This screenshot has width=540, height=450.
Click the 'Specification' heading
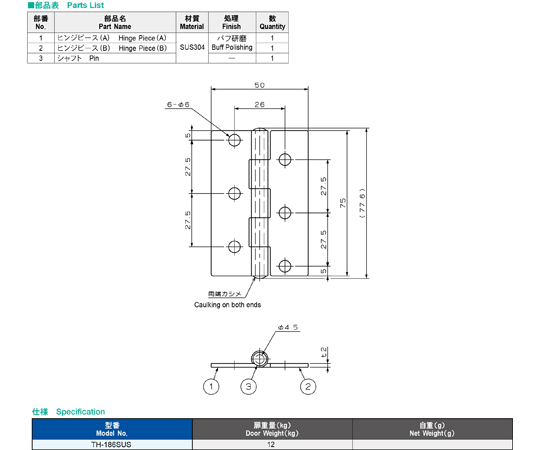81,412
